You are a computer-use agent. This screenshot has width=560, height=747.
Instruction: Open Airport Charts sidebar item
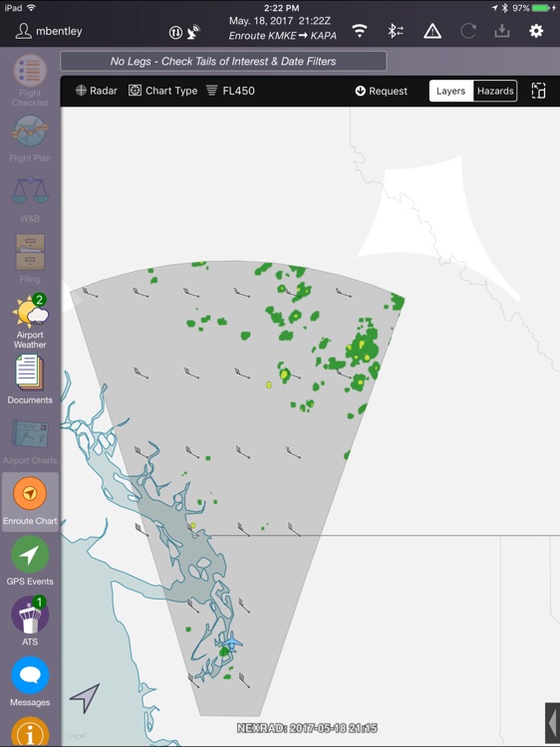click(30, 441)
